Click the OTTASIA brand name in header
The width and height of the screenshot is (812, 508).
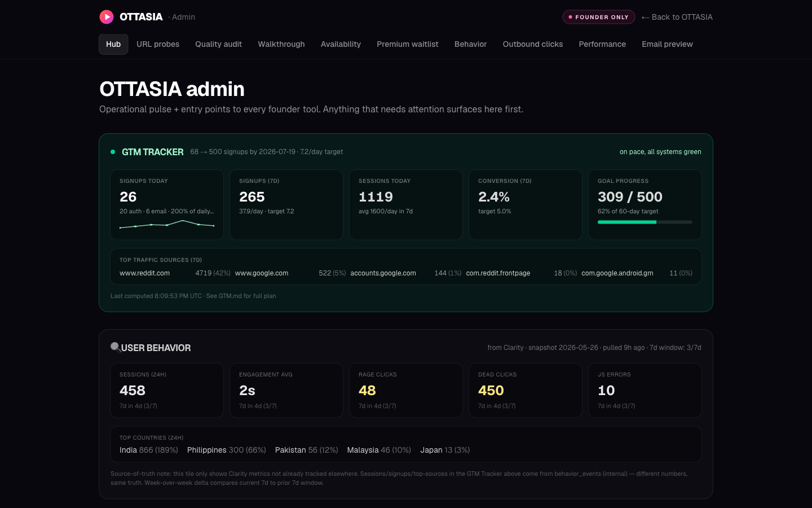[x=141, y=17]
